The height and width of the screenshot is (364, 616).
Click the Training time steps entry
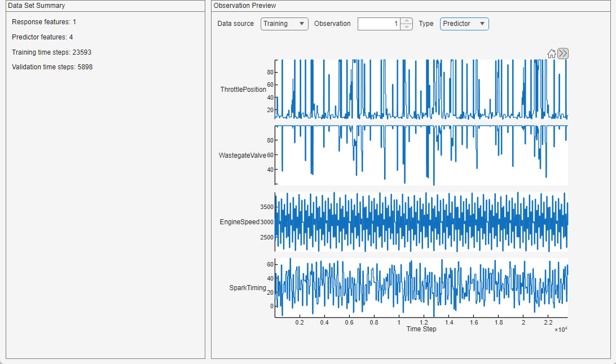pyautogui.click(x=51, y=51)
